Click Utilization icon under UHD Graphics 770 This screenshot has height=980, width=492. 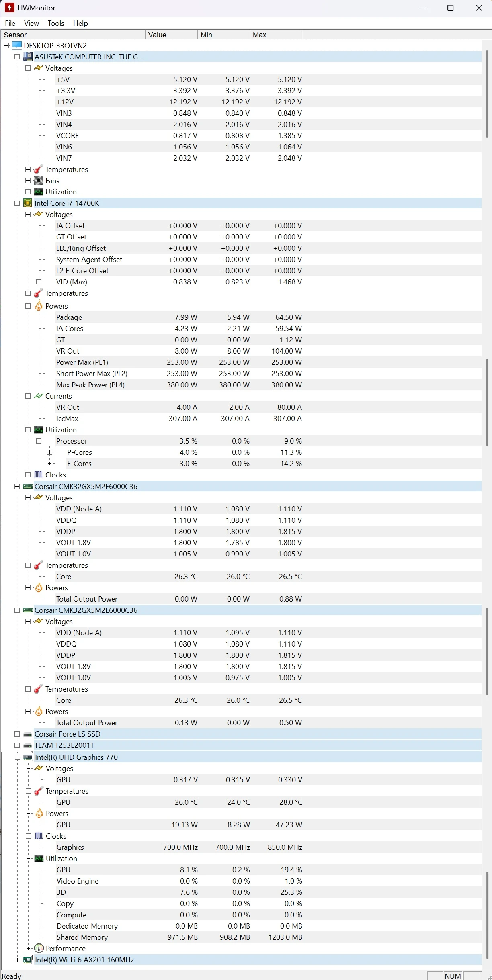[x=39, y=858]
